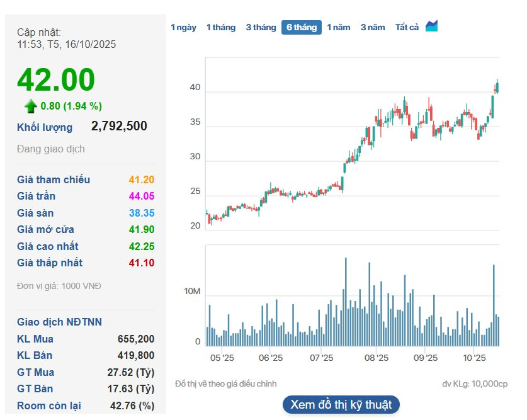Click the Khối lượng value 2,792,500
Viewport: 527px width, 420px height.
tap(119, 127)
